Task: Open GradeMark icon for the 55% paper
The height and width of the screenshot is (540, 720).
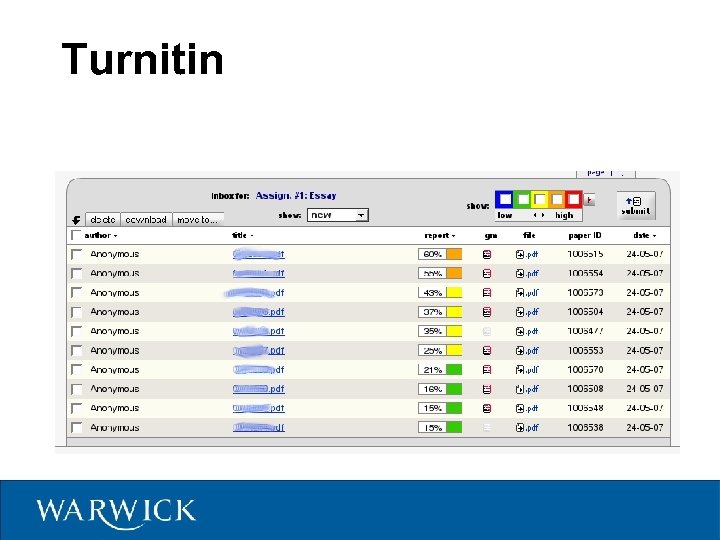Action: (487, 273)
